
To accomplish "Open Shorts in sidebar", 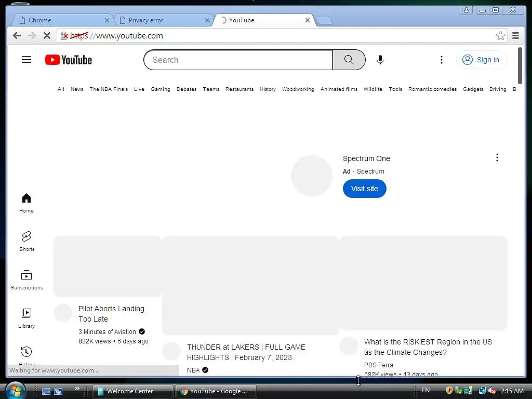I will click(26, 241).
